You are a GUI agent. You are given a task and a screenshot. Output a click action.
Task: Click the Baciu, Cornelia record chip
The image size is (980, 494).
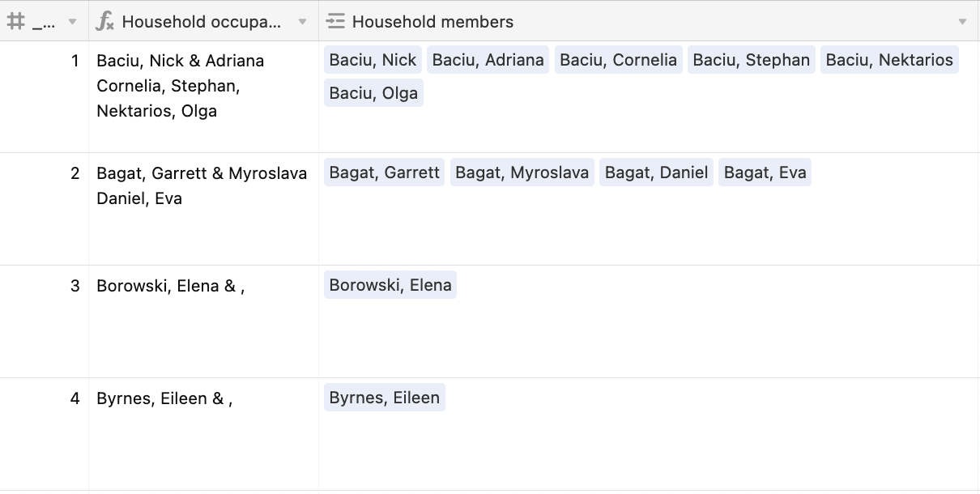coord(618,60)
